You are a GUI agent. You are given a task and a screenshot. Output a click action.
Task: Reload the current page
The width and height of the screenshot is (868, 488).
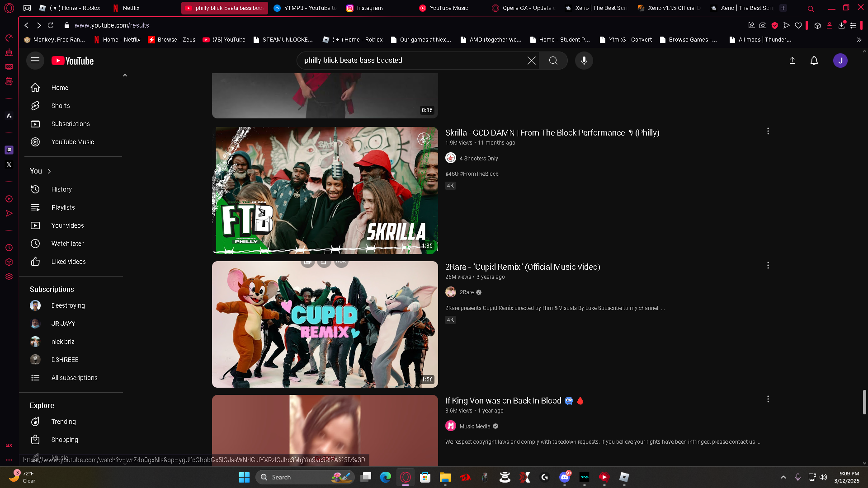[x=51, y=25]
